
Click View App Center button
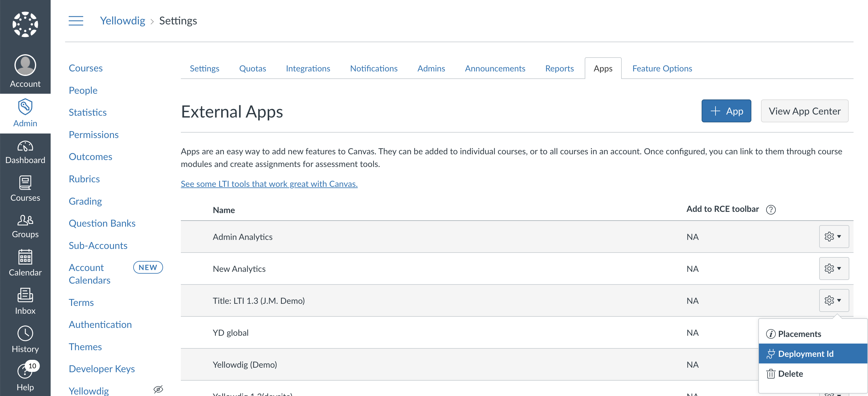pyautogui.click(x=804, y=111)
